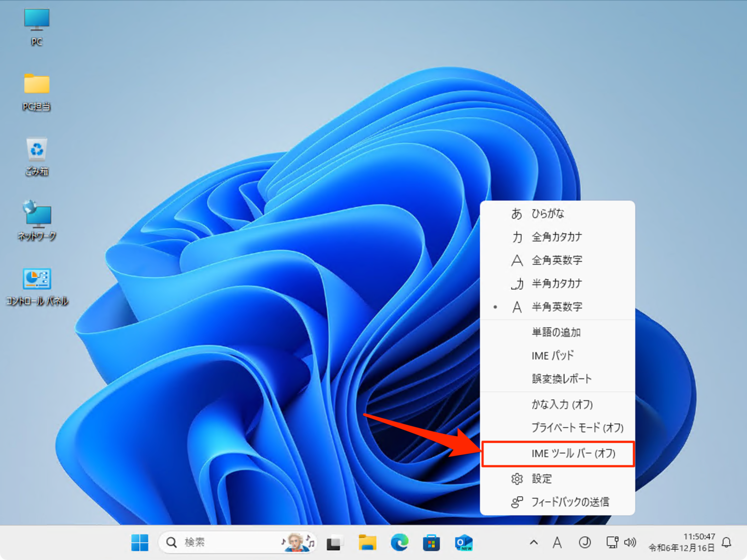Select ひらがな input mode

point(557,213)
